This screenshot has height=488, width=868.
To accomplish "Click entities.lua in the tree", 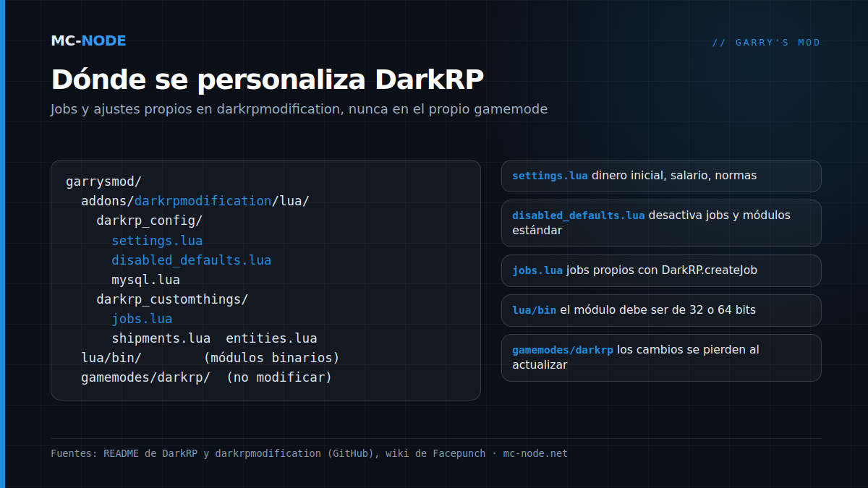I will click(x=271, y=338).
